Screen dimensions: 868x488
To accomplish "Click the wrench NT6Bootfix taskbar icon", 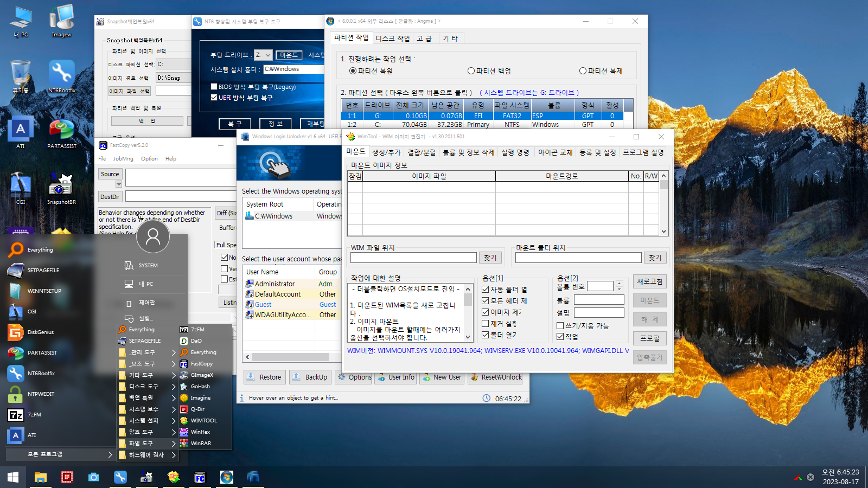I will point(120,477).
